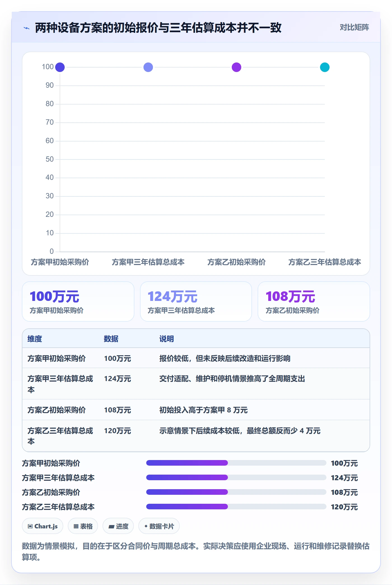Click the 方案甲三年估算总成本 progress bar
Screen dimensions: 392x585
[236, 477]
